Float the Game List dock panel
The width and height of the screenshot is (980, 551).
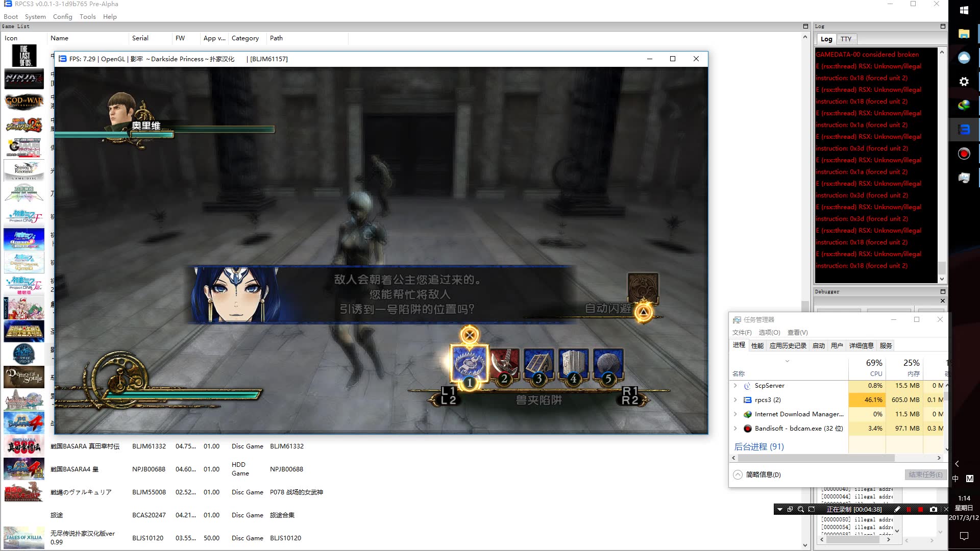pos(805,26)
